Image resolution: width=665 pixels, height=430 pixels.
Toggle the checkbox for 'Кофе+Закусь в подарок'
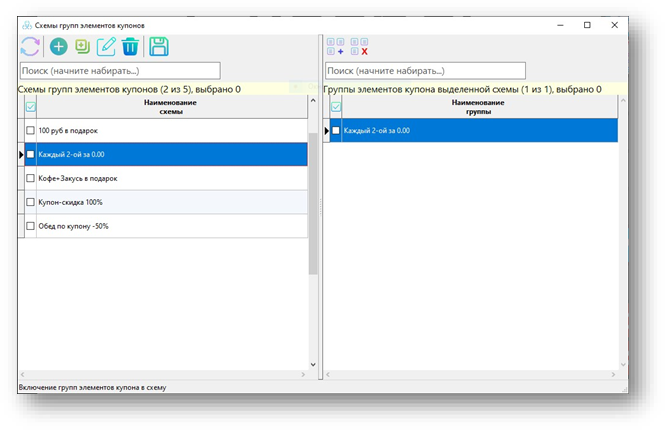tap(30, 178)
